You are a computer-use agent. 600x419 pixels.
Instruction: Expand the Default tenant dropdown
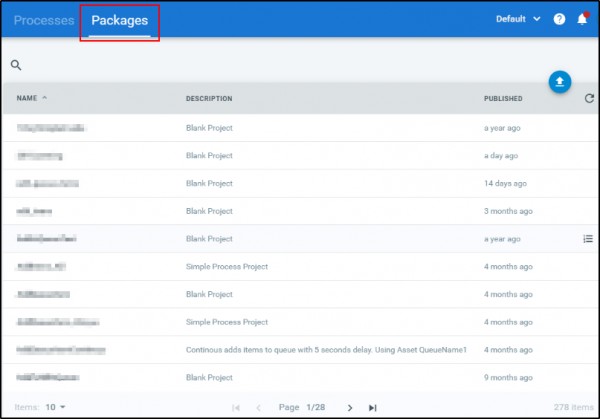point(518,19)
